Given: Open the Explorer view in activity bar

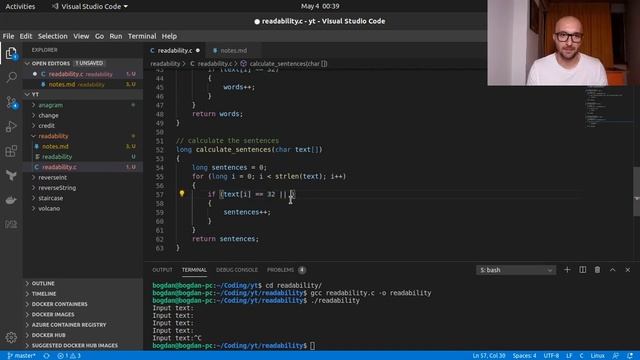Looking at the screenshot, I should coord(11,53).
